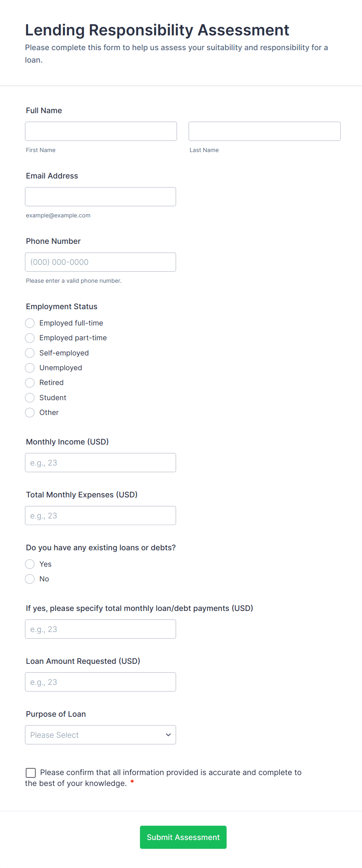Image resolution: width=362 pixels, height=868 pixels.
Task: Choose Self-employed employment option
Action: pyautogui.click(x=30, y=353)
